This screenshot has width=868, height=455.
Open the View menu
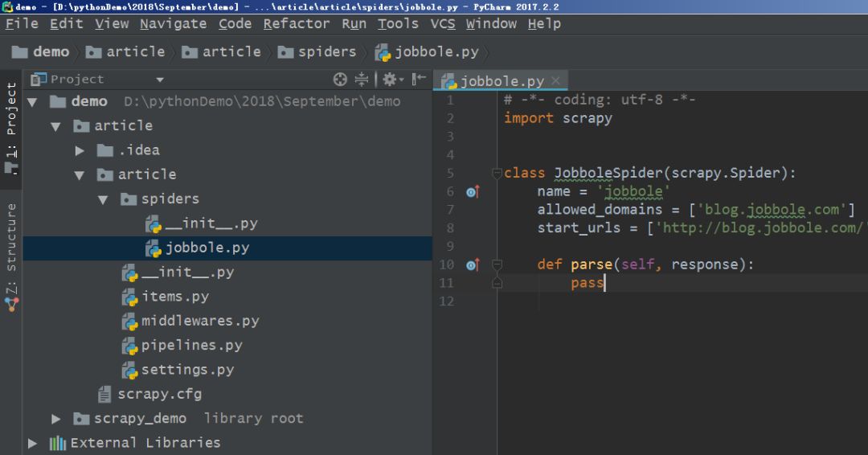coord(112,24)
